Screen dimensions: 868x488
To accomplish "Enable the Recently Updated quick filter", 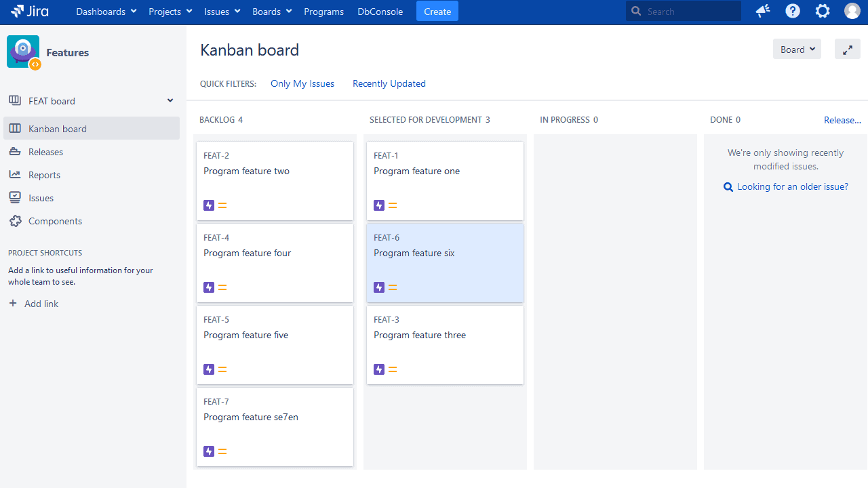I will tap(389, 83).
